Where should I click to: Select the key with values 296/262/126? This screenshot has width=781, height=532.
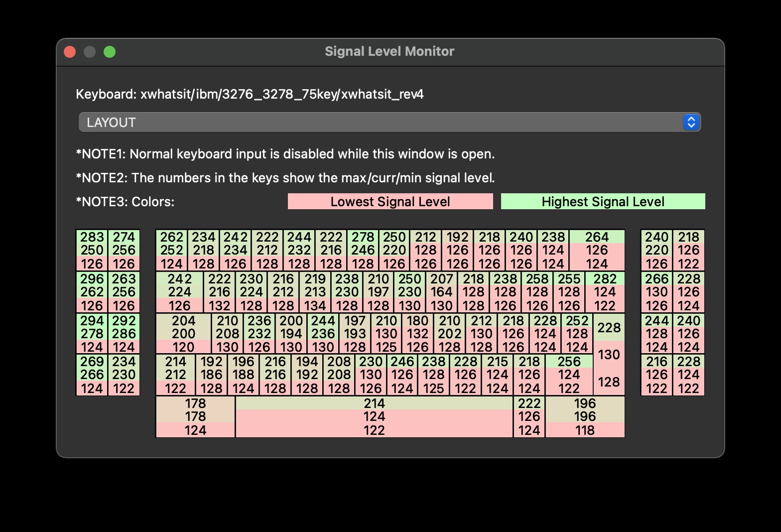tap(92, 292)
